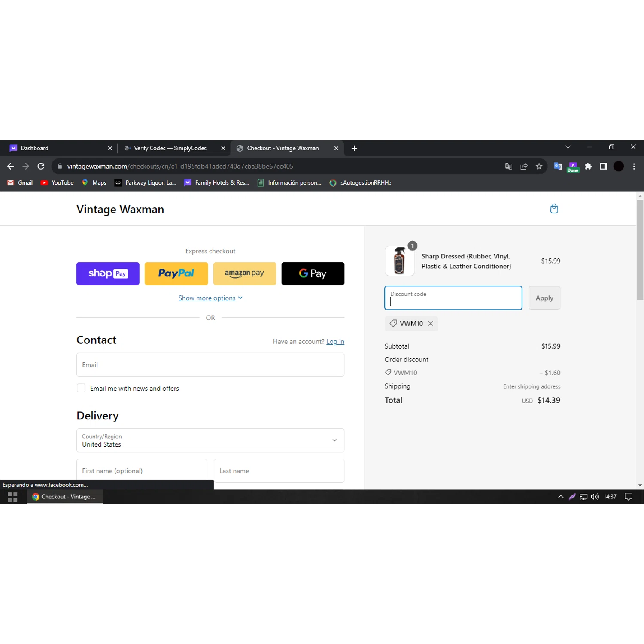Screen dimensions: 644x644
Task: Open volume control in system tray
Action: [x=595, y=497]
